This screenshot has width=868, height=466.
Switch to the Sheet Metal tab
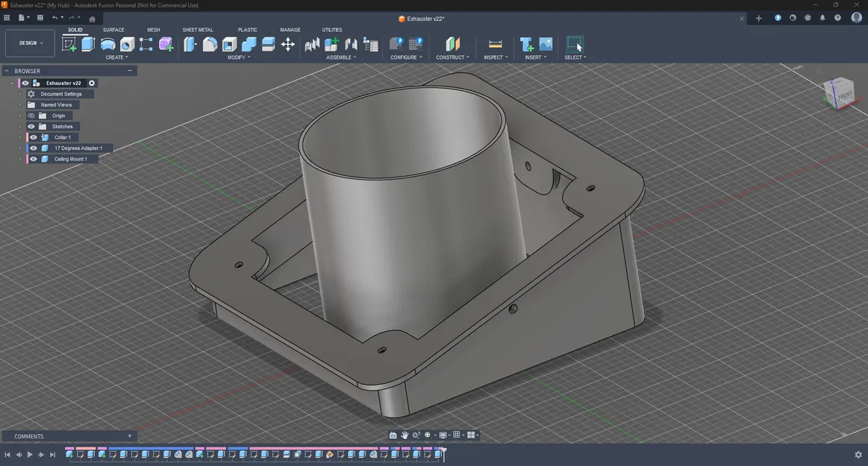click(x=198, y=30)
